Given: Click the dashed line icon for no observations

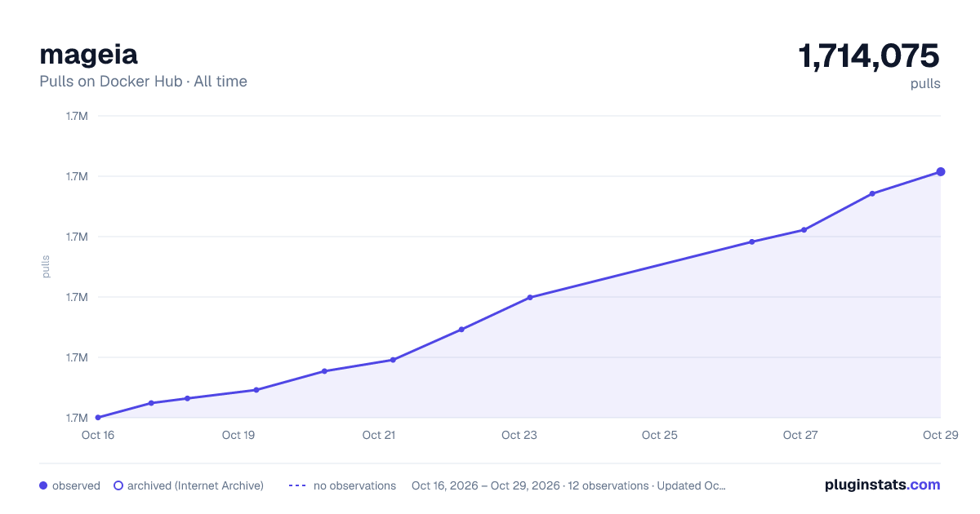Looking at the screenshot, I should pos(297,485).
